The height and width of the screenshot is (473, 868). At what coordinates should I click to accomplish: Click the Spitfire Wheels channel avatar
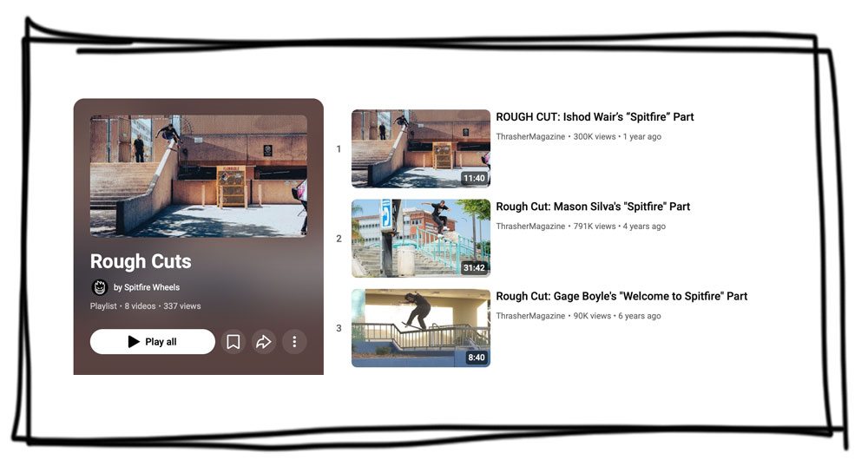pos(99,287)
